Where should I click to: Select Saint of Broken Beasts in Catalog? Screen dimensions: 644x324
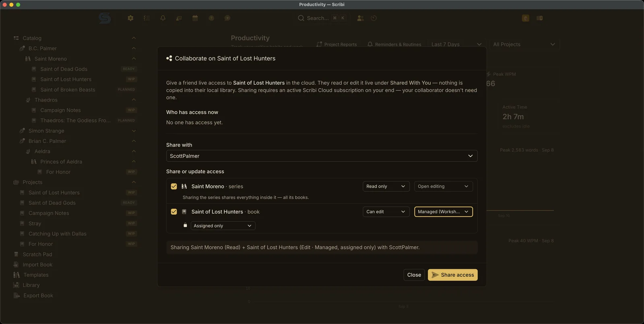tap(68, 89)
